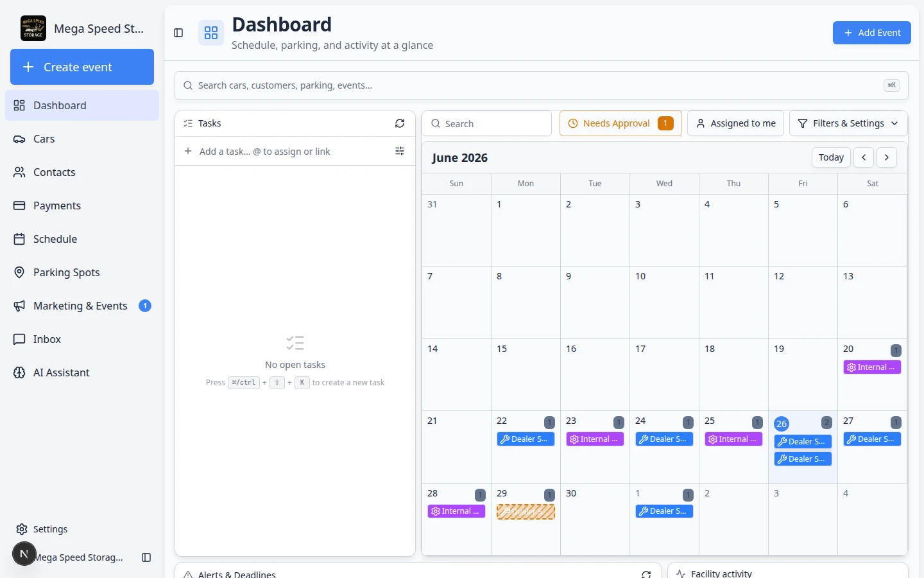Click the Facility activity pulse icon
The width and height of the screenshot is (924, 578).
(681, 574)
